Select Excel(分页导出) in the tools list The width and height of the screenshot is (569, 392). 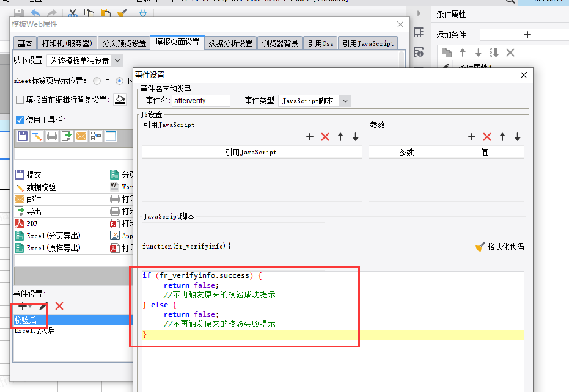coord(61,236)
